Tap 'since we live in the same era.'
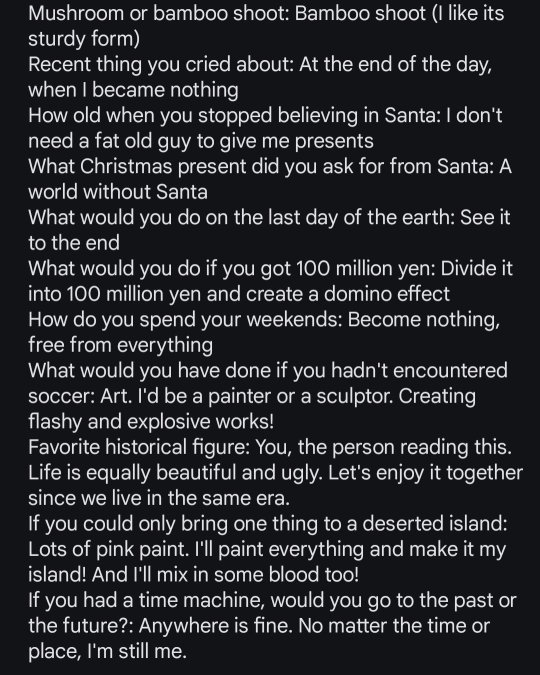Screen dimensions: 540x675 pos(159,498)
